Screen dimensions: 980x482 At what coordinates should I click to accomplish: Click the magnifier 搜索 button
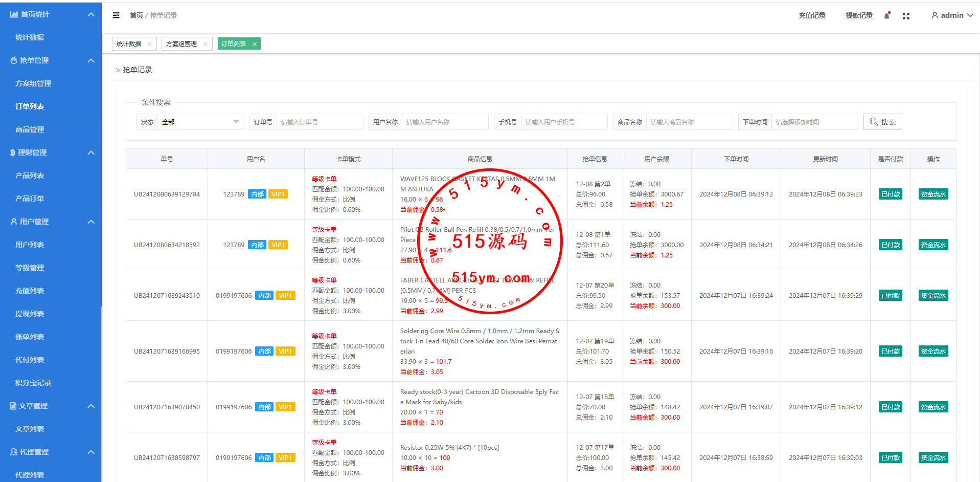tap(882, 122)
